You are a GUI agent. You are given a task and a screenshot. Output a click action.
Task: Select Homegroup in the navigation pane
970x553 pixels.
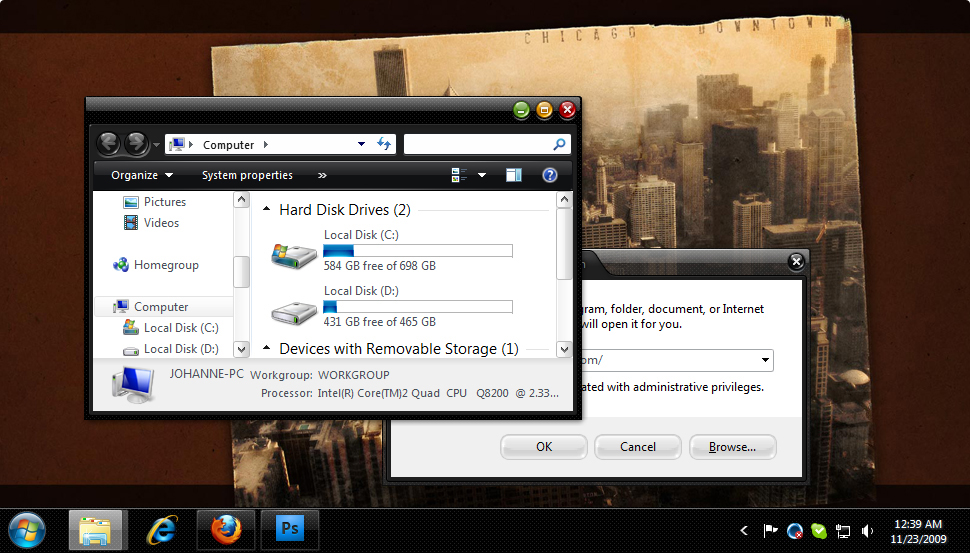tap(166, 265)
